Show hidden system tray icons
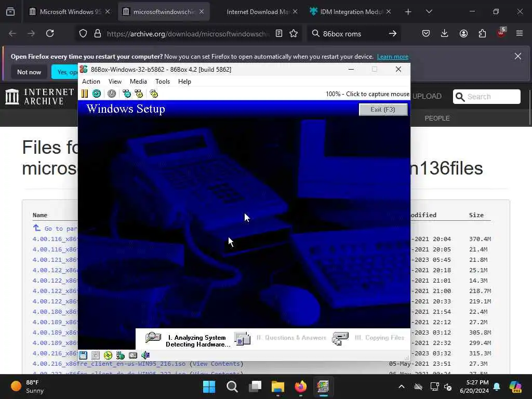This screenshot has width=532, height=399. click(x=402, y=387)
